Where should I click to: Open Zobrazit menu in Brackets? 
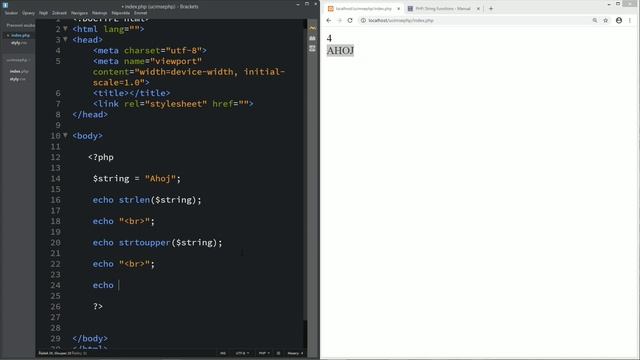pyautogui.click(x=59, y=13)
